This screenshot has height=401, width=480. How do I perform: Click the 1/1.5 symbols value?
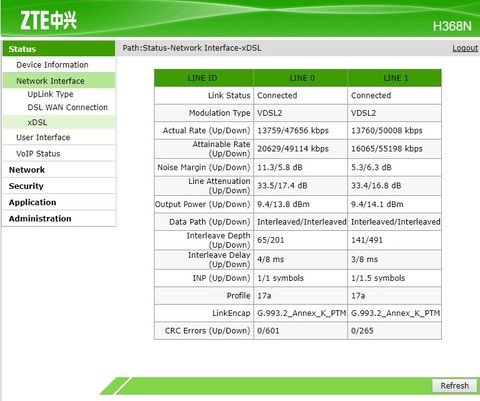378,278
